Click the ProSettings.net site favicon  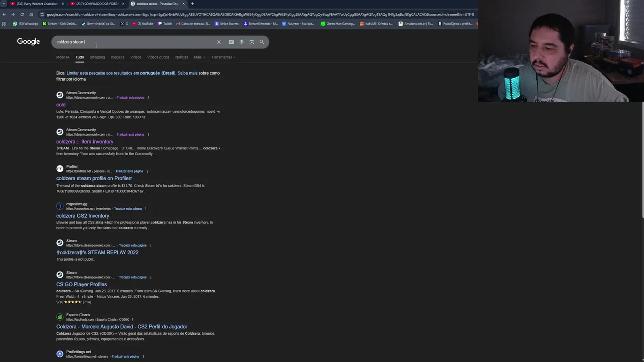tap(60, 354)
